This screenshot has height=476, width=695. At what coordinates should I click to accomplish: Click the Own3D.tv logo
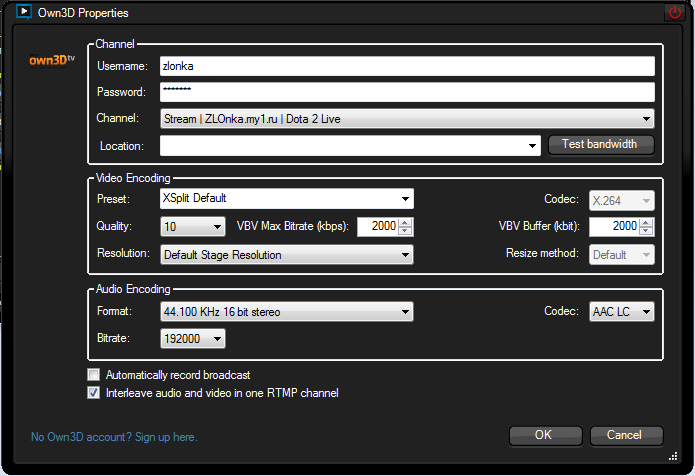(50, 59)
